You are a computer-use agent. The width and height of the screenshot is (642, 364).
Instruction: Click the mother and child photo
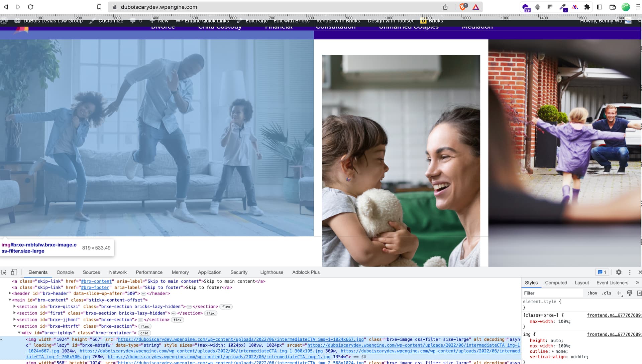(401, 160)
